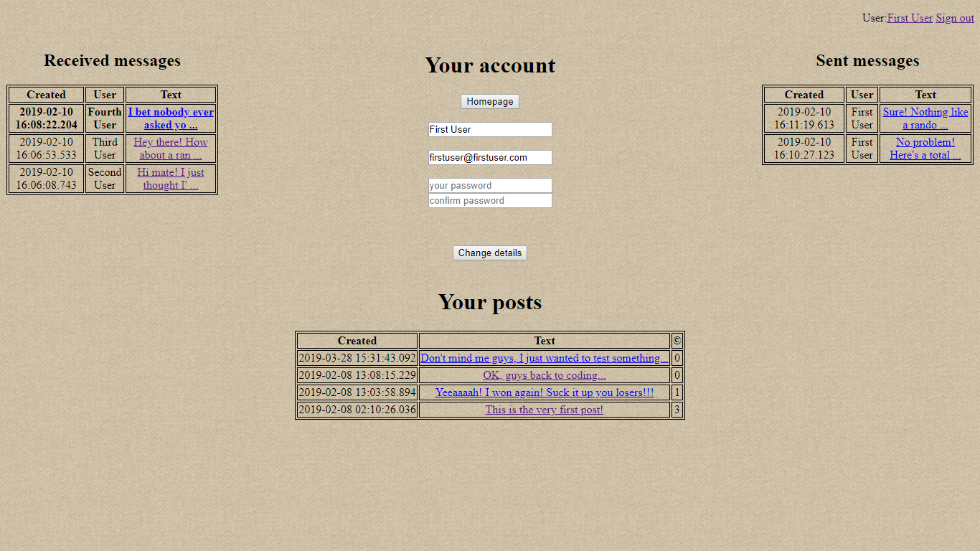Click the Second User cell
Screen dimensions: 980x551
105,179
